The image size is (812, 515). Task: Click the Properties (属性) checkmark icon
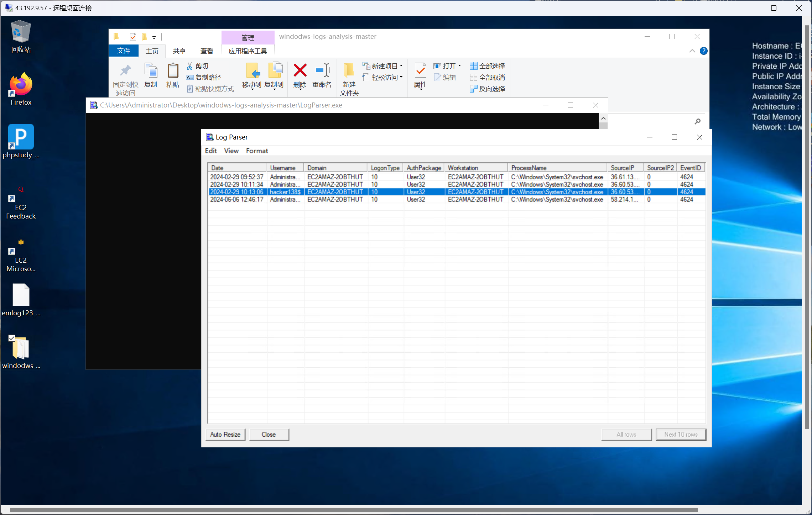(x=420, y=70)
